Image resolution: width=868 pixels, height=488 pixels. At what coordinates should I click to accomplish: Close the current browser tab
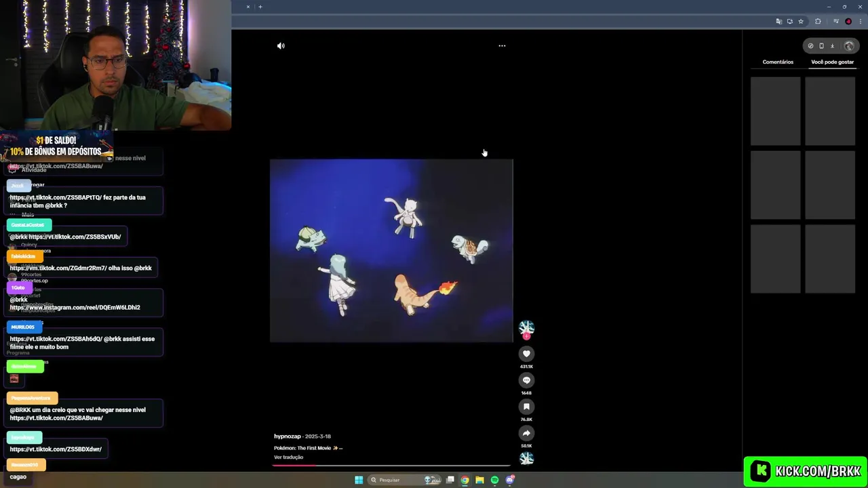point(248,7)
